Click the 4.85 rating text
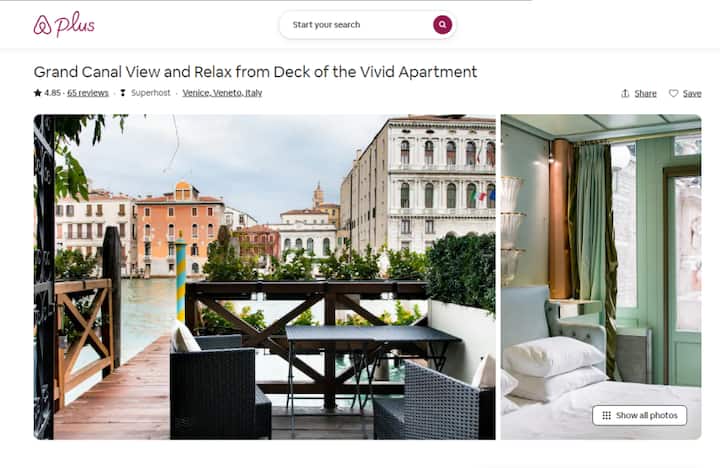Viewport: 720px width, 468px height. coord(52,93)
